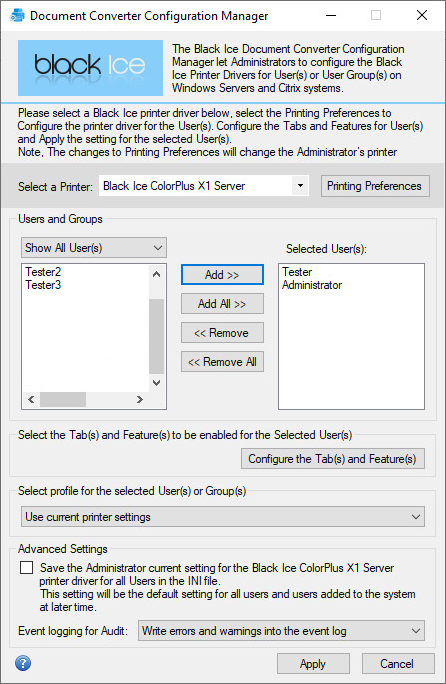Open Printing Preferences
This screenshot has height=684, width=446.
375,186
